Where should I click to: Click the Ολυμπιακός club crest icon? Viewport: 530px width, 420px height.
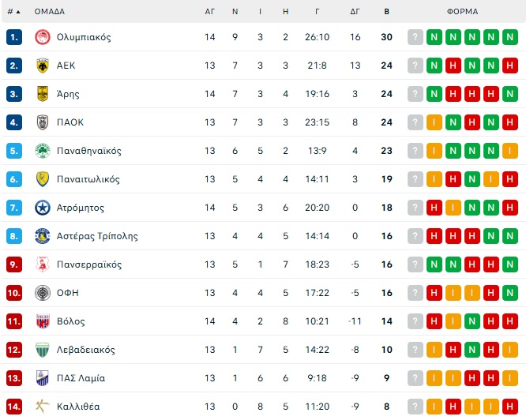point(43,37)
